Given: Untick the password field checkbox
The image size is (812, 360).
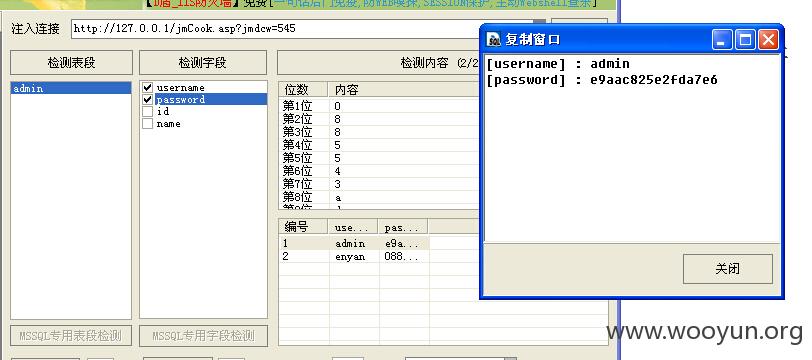Looking at the screenshot, I should [148, 99].
